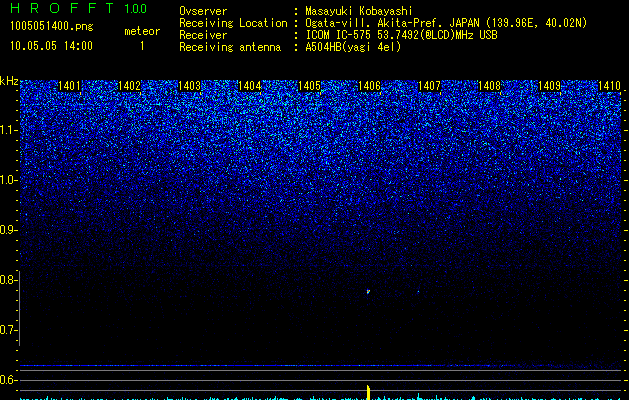Click the 1404 time marker
Viewport: 629px width, 400px height.
(250, 86)
